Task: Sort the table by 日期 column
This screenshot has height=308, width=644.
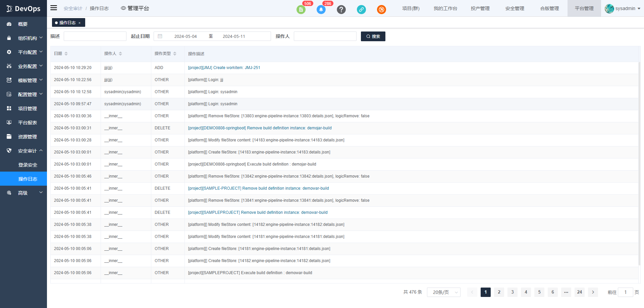Action: [66, 54]
